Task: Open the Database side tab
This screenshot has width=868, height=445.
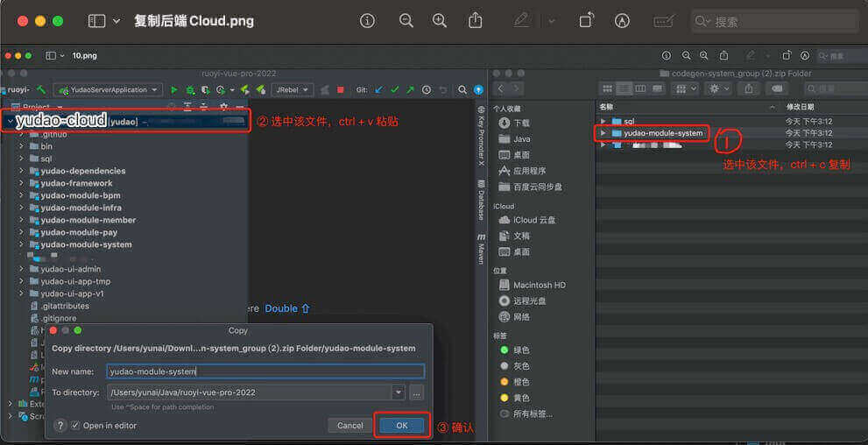Action: point(481,200)
